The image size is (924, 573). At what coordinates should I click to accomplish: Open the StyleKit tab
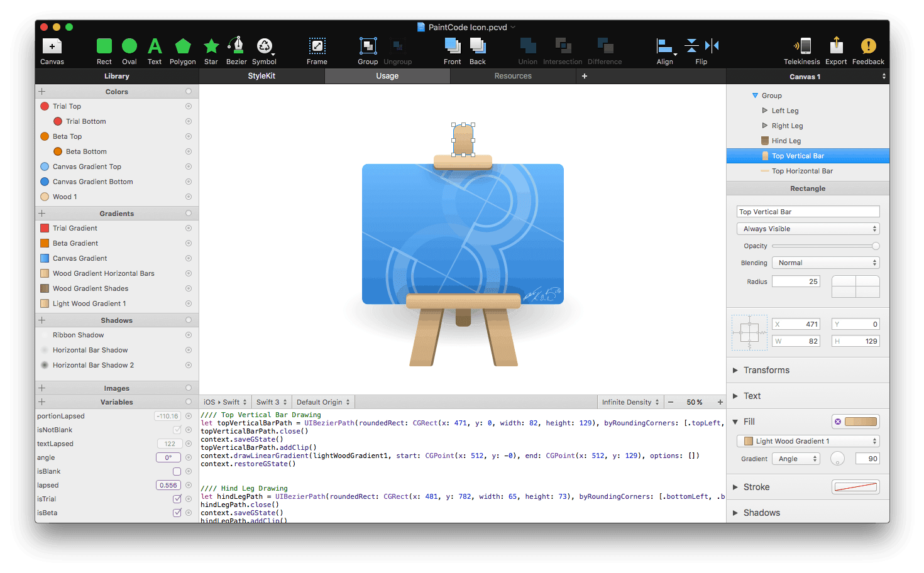click(x=262, y=75)
